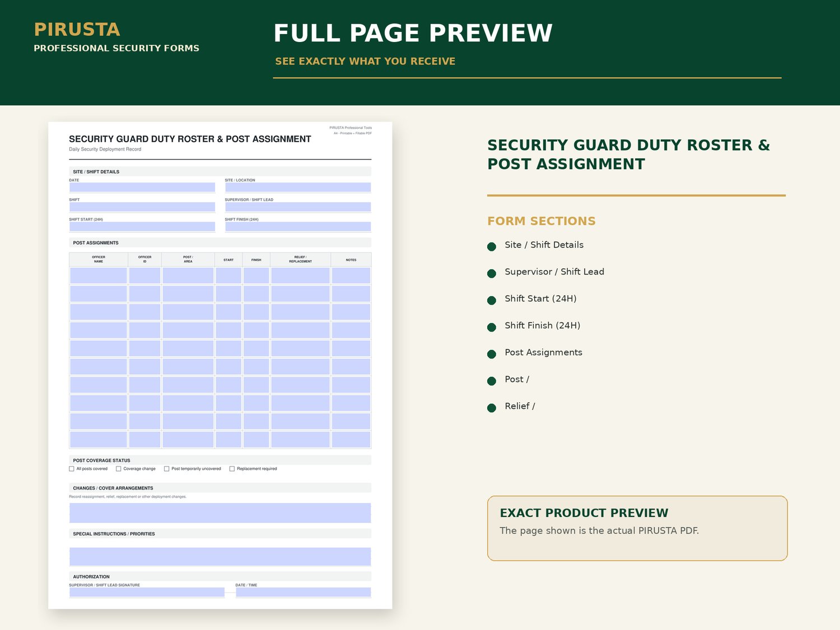Click the Notes column header

pos(351,260)
